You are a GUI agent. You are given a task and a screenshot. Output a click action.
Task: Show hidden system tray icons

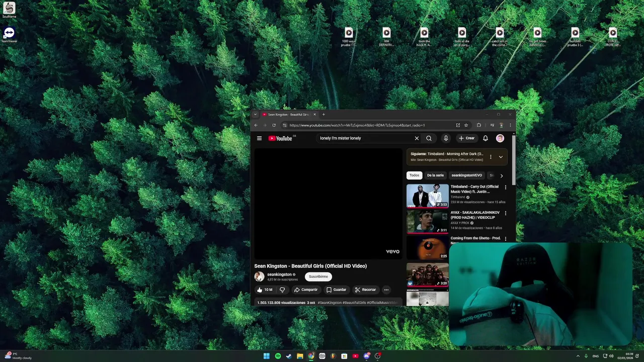(578, 356)
